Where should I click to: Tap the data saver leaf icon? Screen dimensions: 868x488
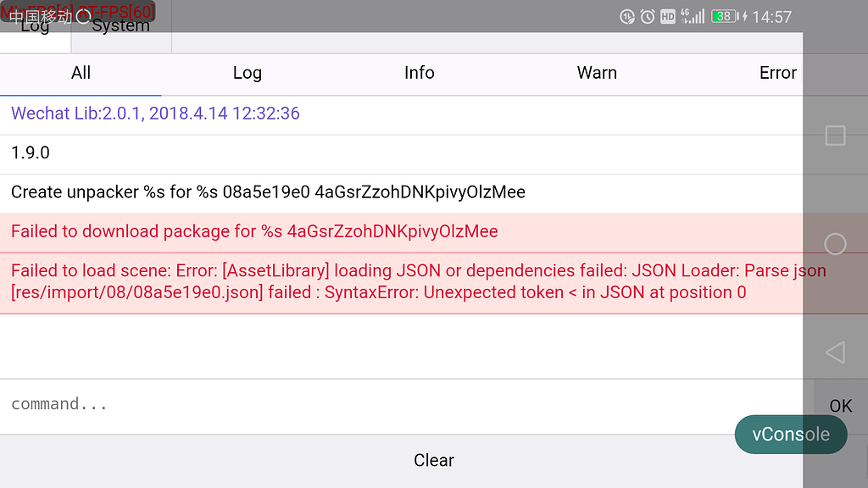pyautogui.click(x=627, y=16)
